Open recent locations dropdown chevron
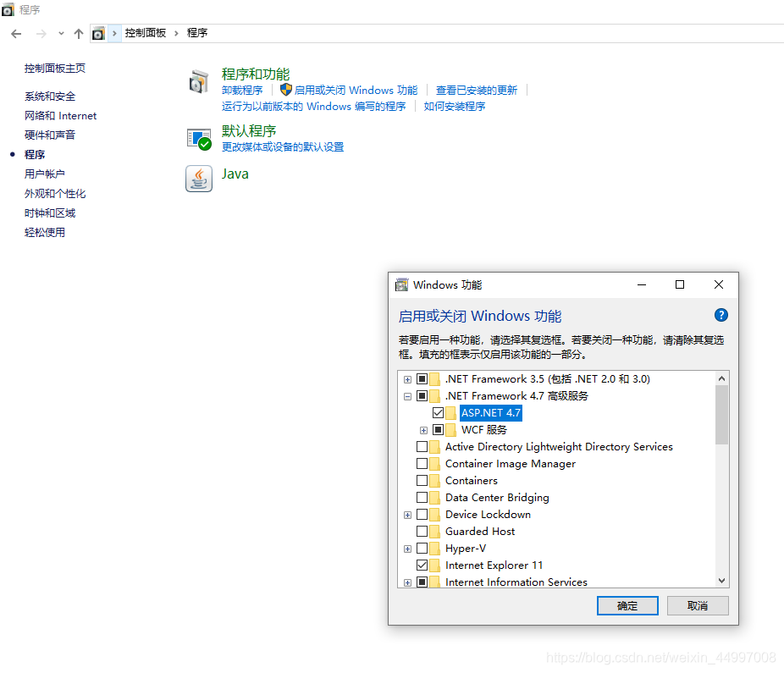Viewport: 784px width, 673px height. pos(61,34)
